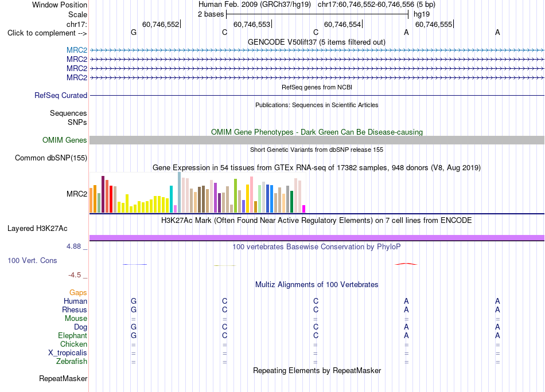This screenshot has height=392, width=545.
Task: Open the RefSeq Curated track label
Action: (61, 96)
